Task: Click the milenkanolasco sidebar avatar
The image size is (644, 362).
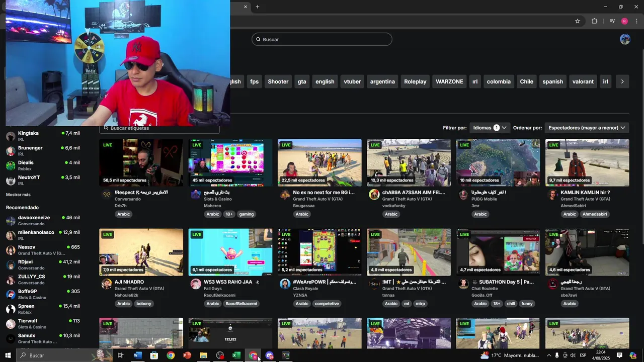Action: 10,235
